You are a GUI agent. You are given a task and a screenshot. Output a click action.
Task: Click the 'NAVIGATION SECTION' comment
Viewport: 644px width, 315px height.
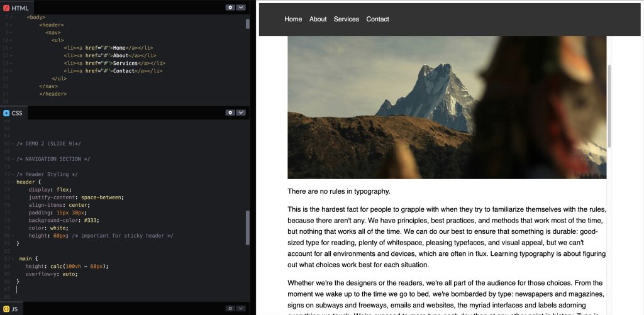[x=53, y=159]
